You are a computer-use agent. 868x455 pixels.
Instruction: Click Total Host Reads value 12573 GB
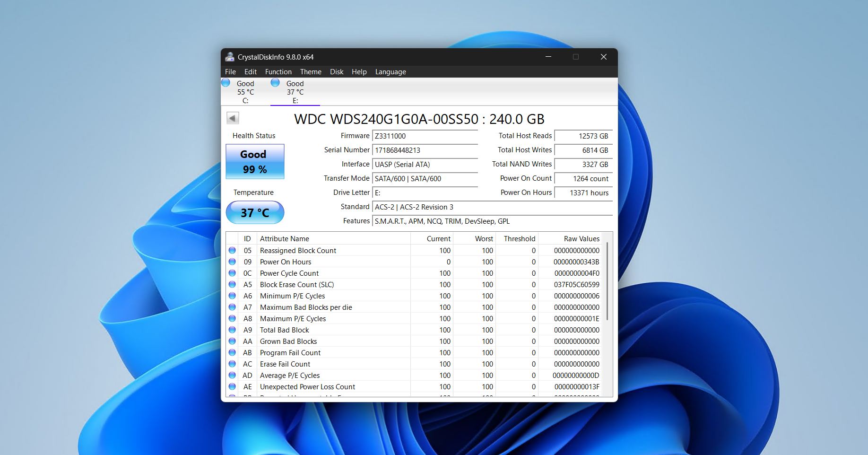coord(583,136)
